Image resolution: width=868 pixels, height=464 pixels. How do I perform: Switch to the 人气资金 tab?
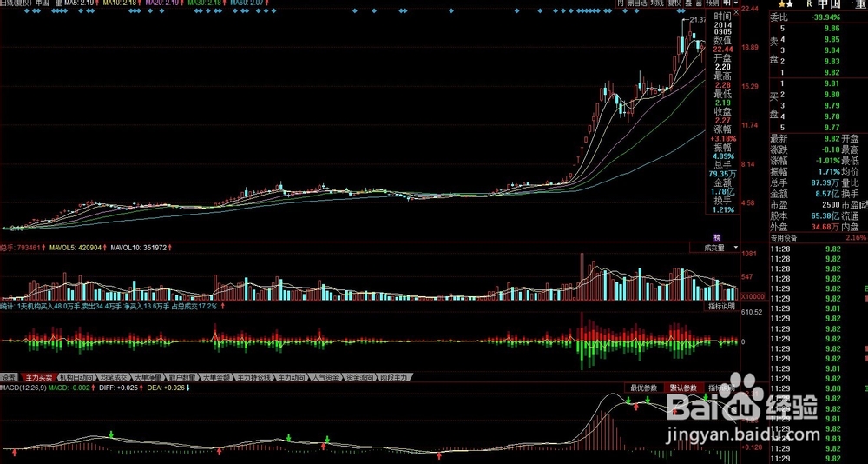pyautogui.click(x=326, y=377)
